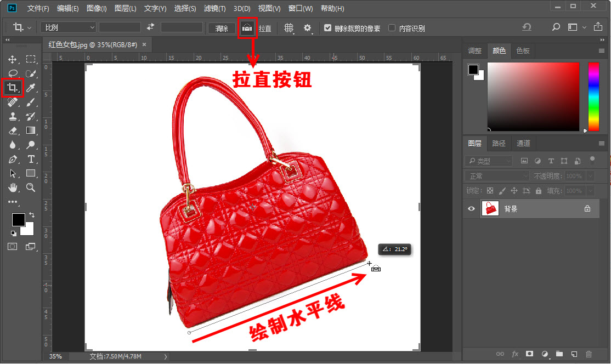
Task: Select the Clone Stamp tool
Action: coord(13,116)
